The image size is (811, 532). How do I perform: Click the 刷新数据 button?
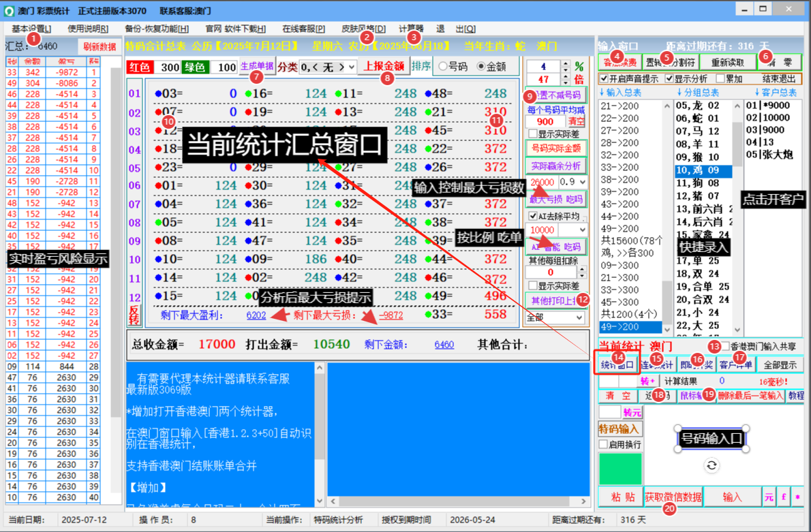(x=100, y=46)
